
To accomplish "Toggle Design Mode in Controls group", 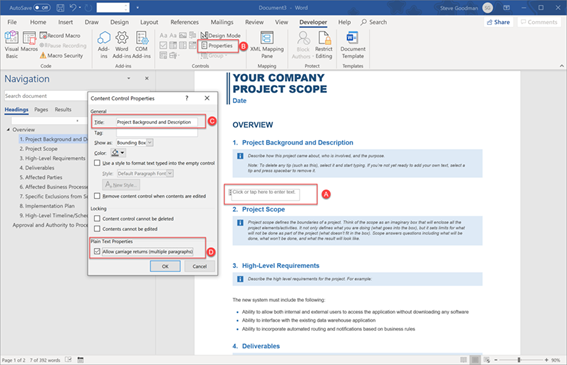I will (221, 35).
